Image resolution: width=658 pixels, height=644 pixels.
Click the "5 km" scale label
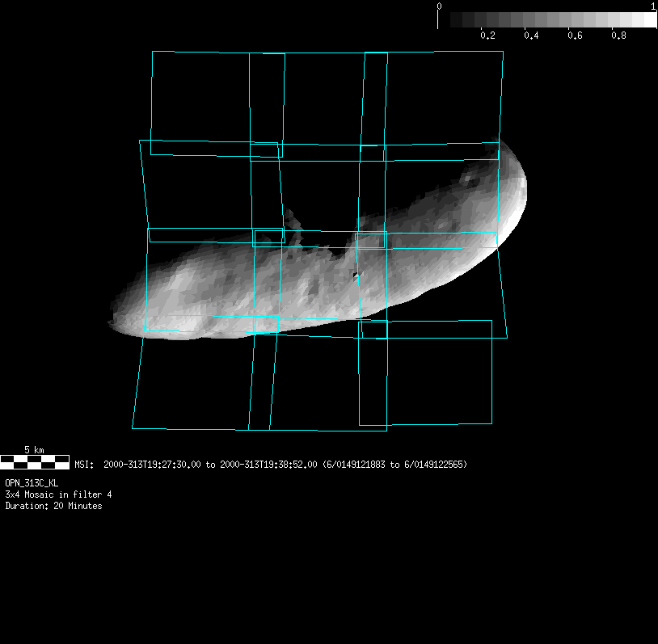[x=34, y=449]
